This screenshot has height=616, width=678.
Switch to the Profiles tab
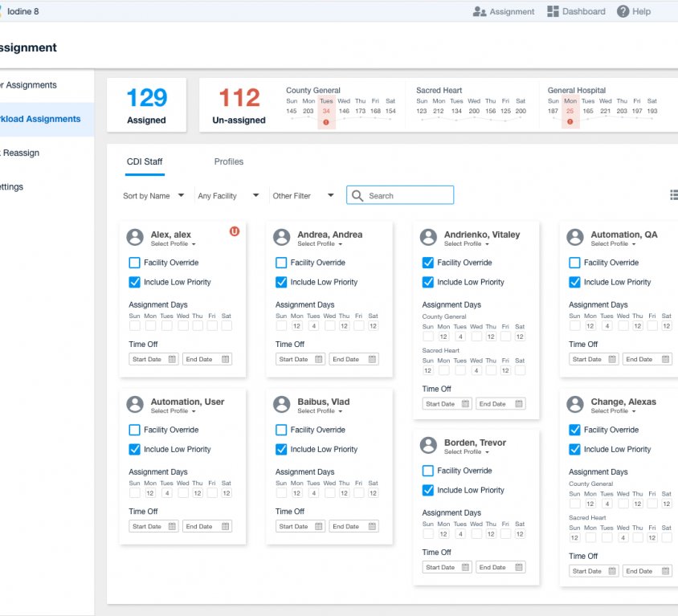[x=229, y=161]
